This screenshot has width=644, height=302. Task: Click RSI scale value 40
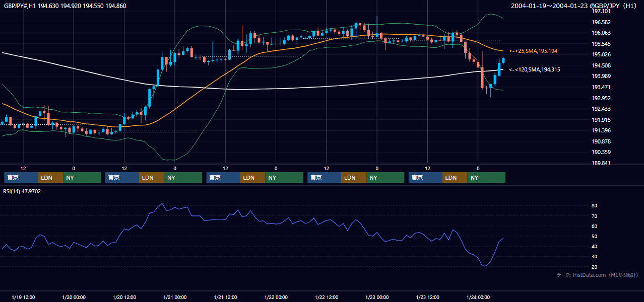tap(594, 246)
